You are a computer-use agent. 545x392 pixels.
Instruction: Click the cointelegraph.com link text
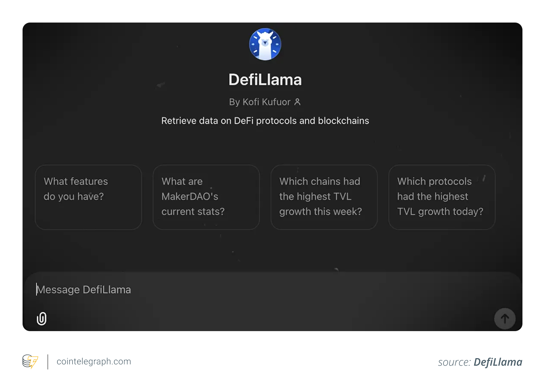[94, 362]
